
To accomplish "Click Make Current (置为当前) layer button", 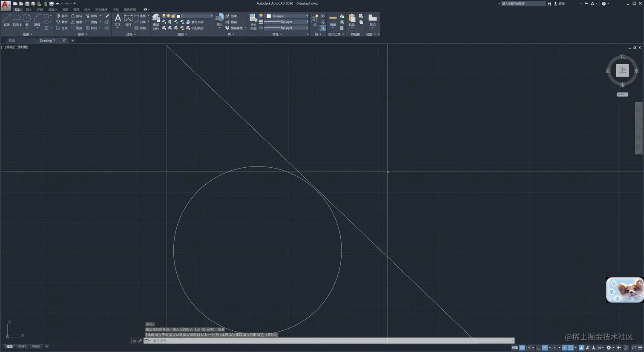I will click(x=195, y=22).
